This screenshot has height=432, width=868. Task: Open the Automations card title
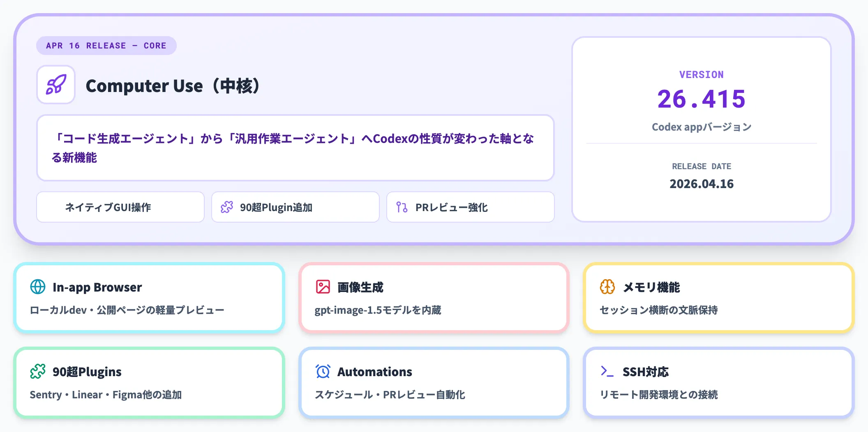[374, 372]
